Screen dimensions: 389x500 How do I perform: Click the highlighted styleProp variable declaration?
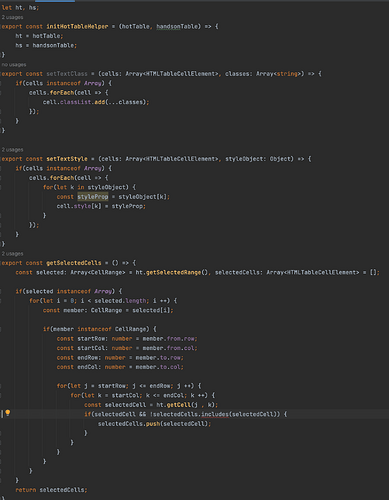[93, 197]
